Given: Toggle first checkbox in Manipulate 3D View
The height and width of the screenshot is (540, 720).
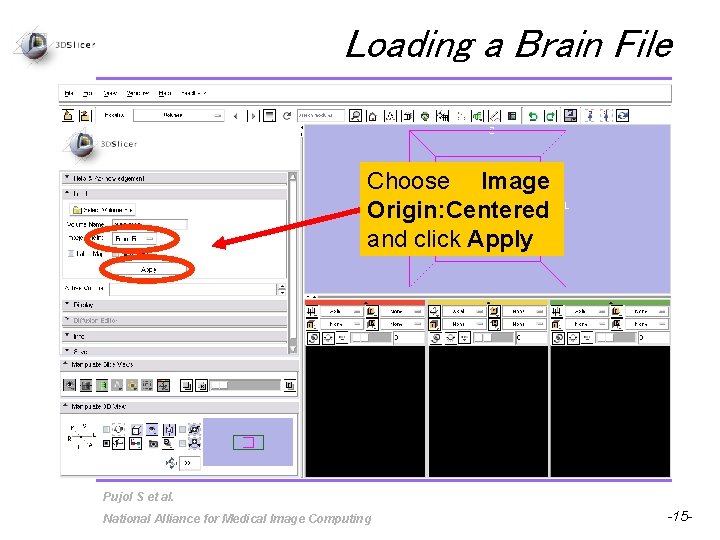Looking at the screenshot, I should [106, 429].
